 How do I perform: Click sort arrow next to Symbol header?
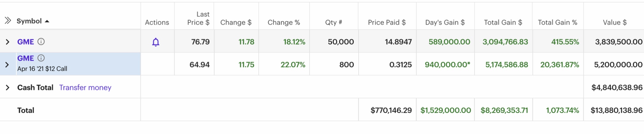point(47,21)
